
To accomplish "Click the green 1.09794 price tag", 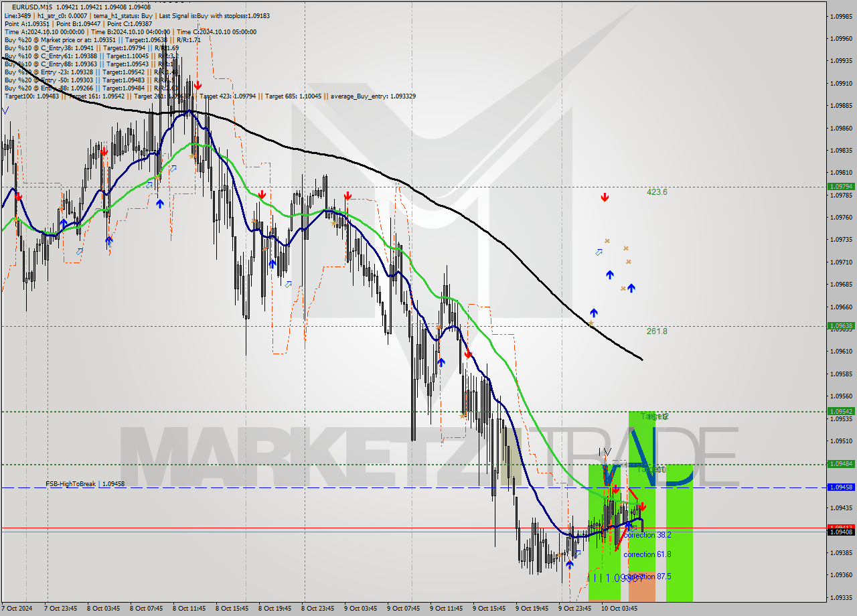I will point(841,187).
